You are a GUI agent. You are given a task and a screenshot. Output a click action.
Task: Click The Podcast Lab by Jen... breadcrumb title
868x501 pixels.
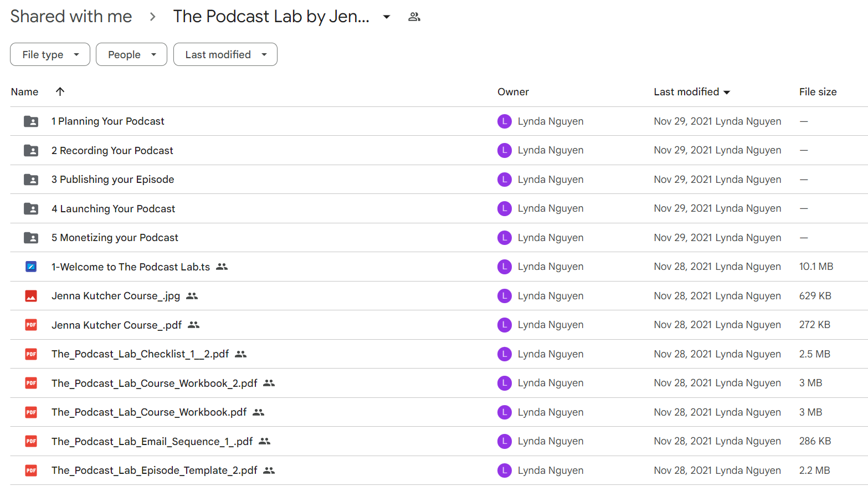point(271,17)
